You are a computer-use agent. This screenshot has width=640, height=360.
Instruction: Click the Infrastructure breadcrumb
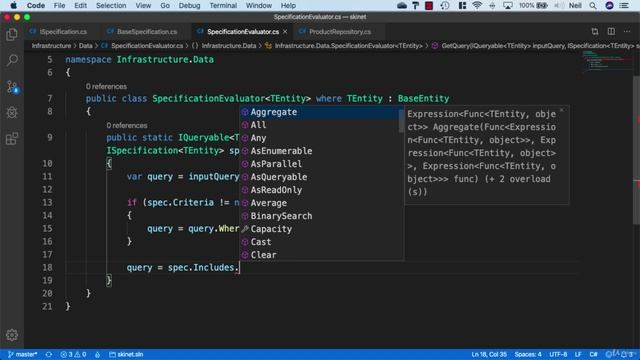click(x=51, y=46)
